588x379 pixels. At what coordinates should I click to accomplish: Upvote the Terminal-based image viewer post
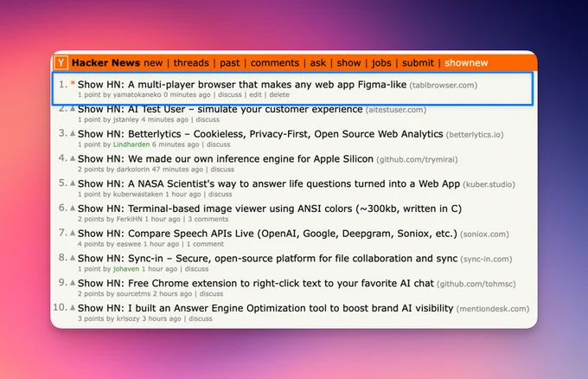[73, 208]
